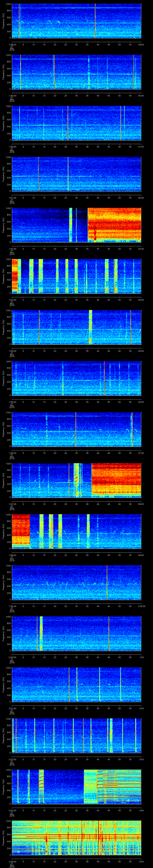153x868 pixels.
Task: Click the 1:50:00 start time label
Action: coord(12,147)
